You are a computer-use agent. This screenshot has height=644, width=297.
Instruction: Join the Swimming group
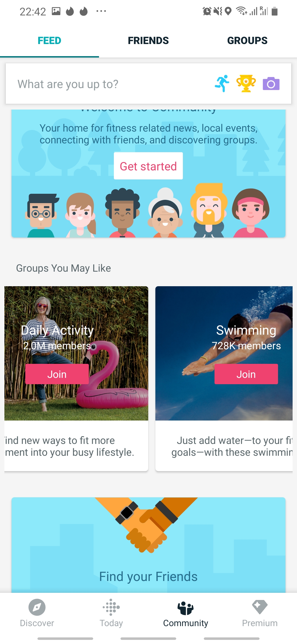[x=246, y=374]
